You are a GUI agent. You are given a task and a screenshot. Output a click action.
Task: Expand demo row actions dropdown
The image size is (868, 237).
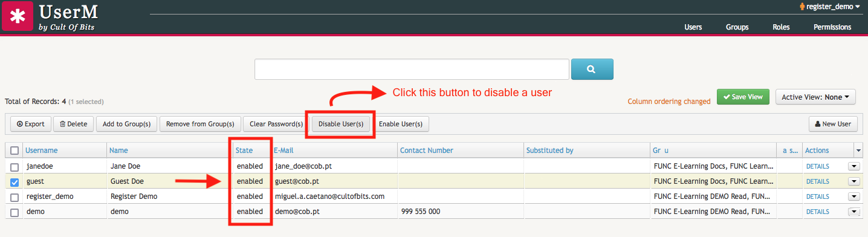(853, 212)
